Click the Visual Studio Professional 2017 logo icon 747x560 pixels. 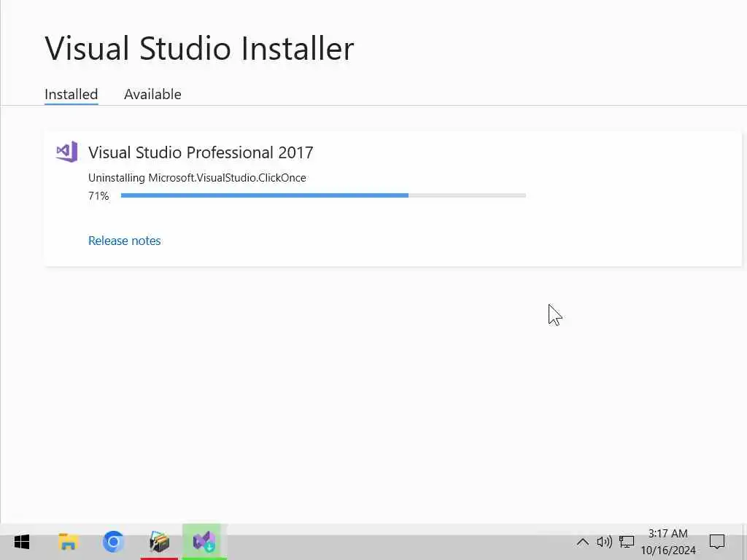point(66,152)
